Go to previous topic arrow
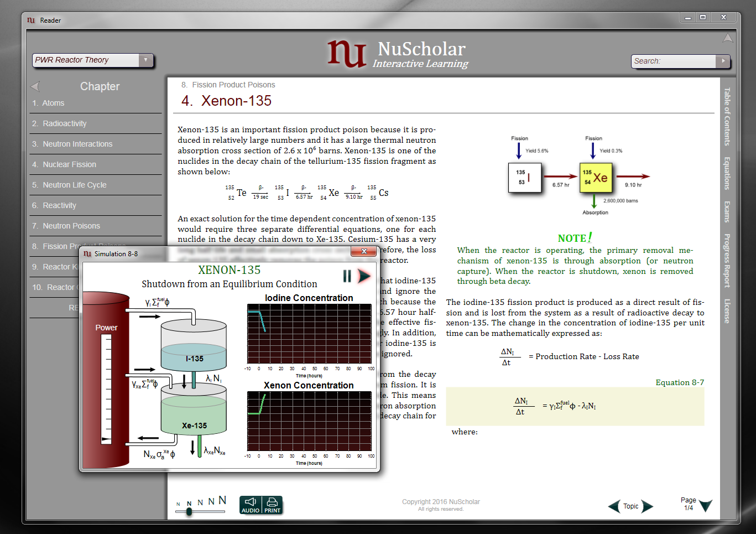 click(x=614, y=506)
